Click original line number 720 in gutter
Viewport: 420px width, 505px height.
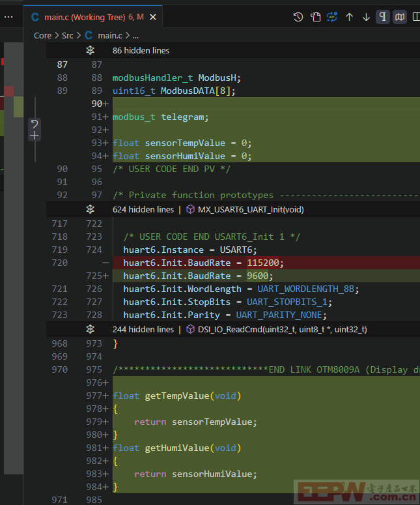pos(59,263)
